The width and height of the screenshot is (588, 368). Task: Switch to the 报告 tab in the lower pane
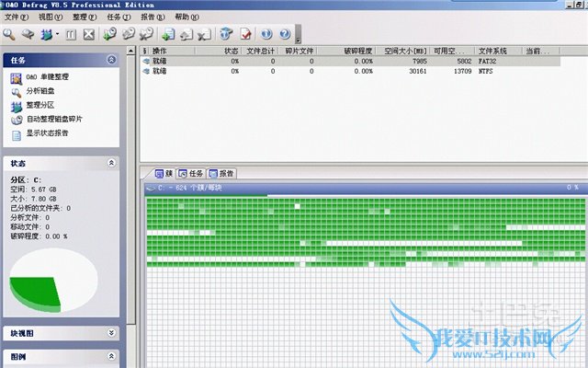coord(221,173)
